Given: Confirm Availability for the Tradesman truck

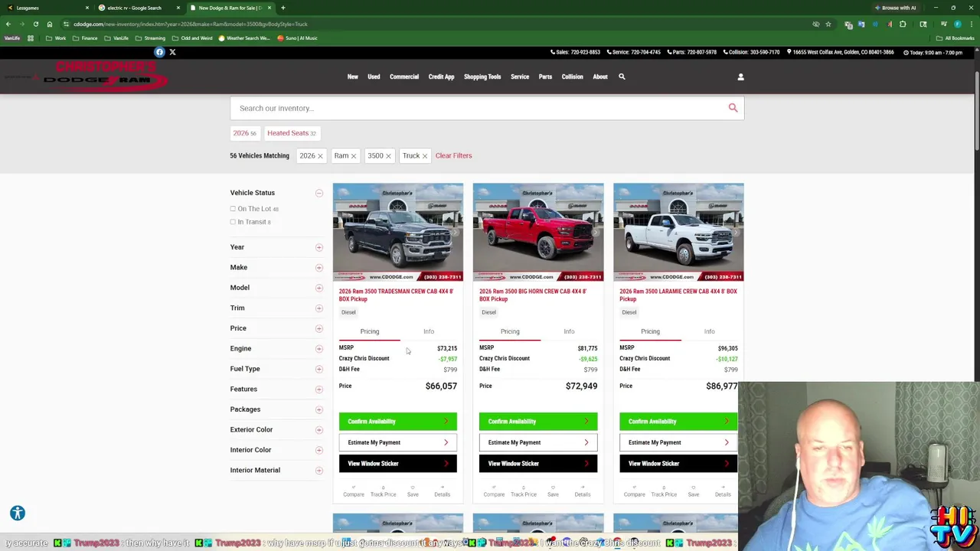Looking at the screenshot, I should click(x=398, y=422).
